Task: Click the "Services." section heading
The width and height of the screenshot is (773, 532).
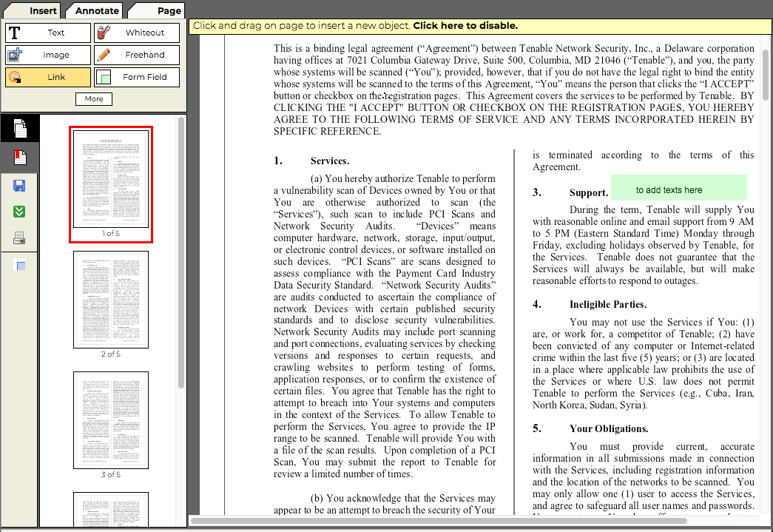Action: point(330,161)
